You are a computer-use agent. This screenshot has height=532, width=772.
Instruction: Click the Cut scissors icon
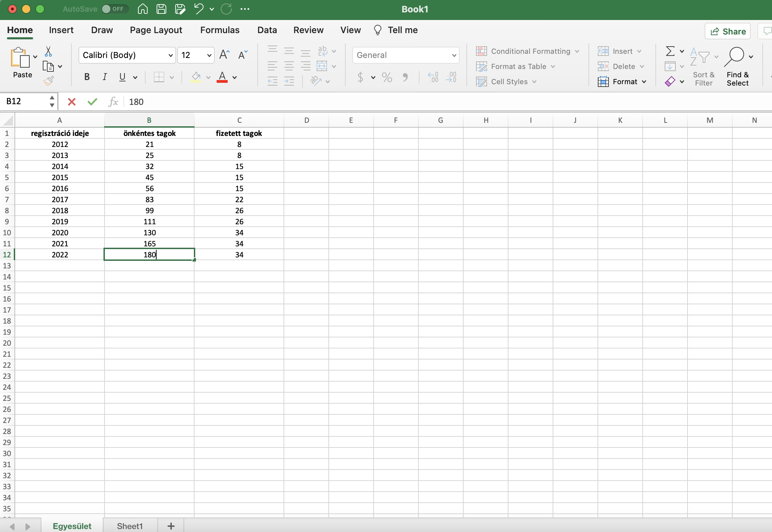click(x=48, y=52)
